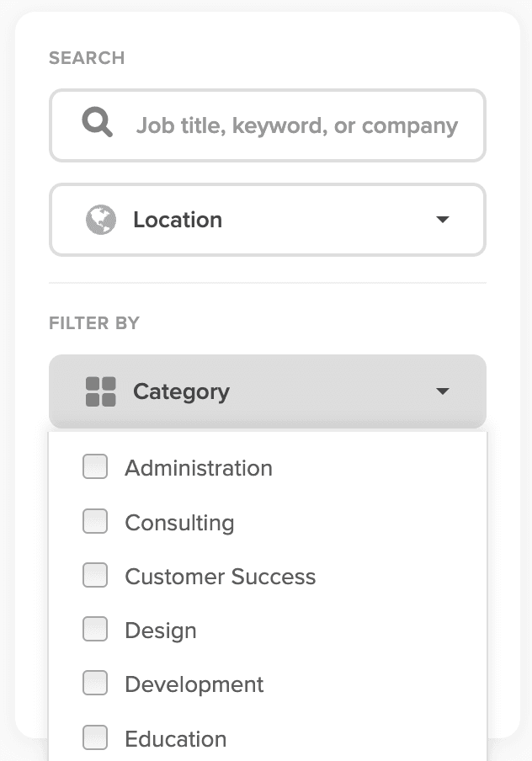The height and width of the screenshot is (761, 532).
Task: Collapse the Category dropdown
Action: (x=267, y=391)
